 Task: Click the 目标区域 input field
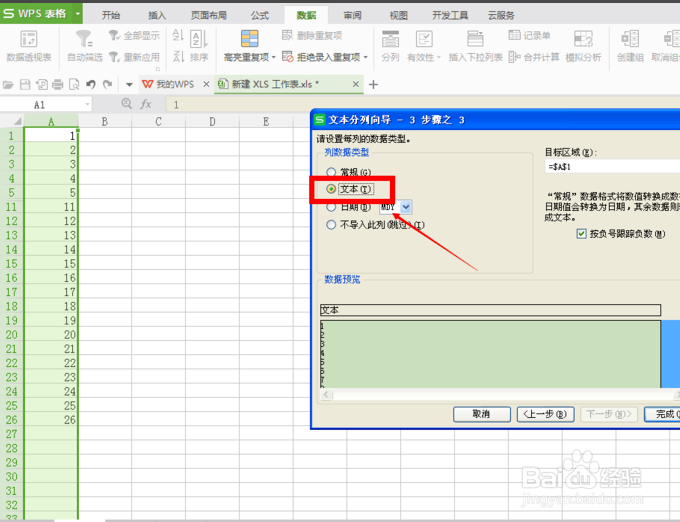click(612, 166)
